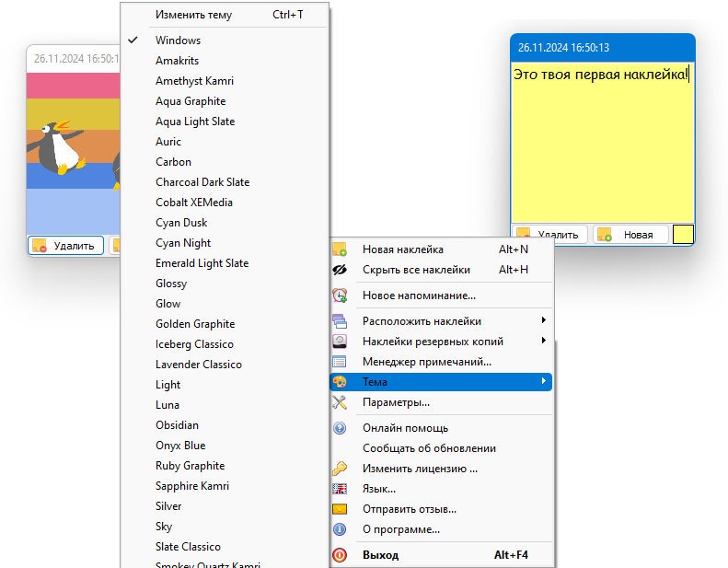Image resolution: width=728 pixels, height=568 pixels.
Task: Click the red power icon beside Выход
Action: [340, 555]
